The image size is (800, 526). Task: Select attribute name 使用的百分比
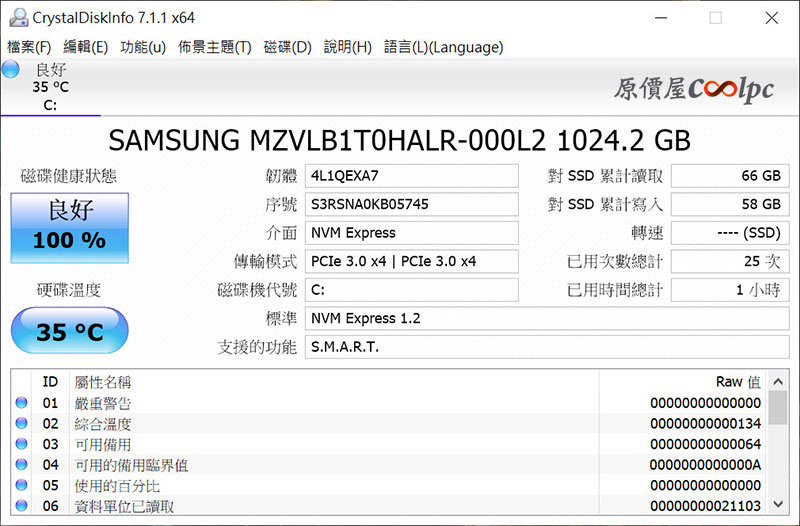point(117,485)
